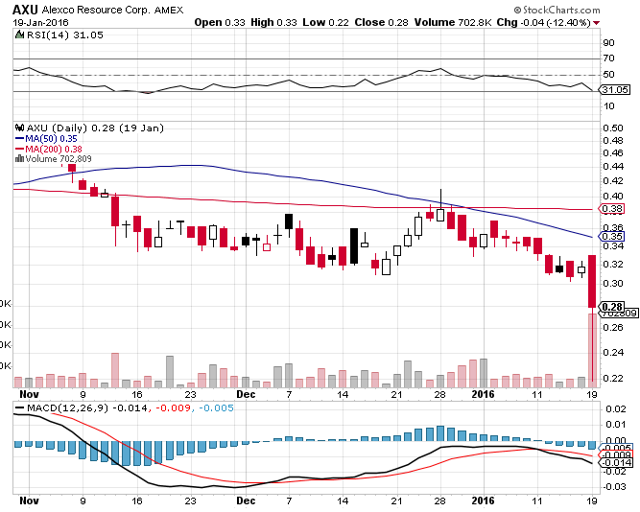The image size is (640, 512).
Task: Click the AXU (Daily) 0.28 (19 Jan) legend
Action: coord(95,128)
